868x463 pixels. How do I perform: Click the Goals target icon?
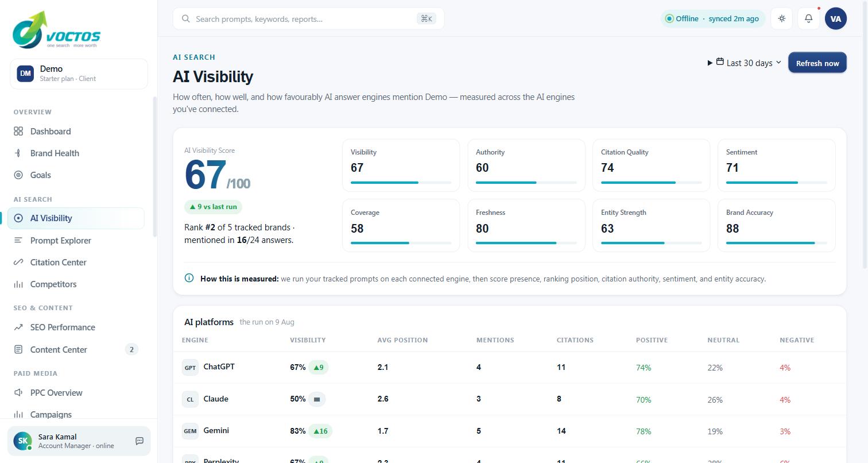[18, 175]
